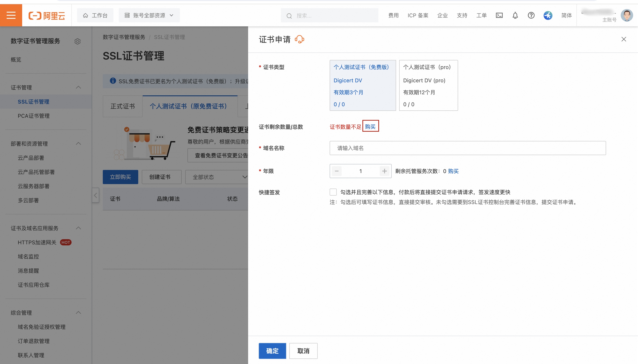This screenshot has height=364, width=638.
Task: Go to 工作台 home
Action: pos(95,15)
